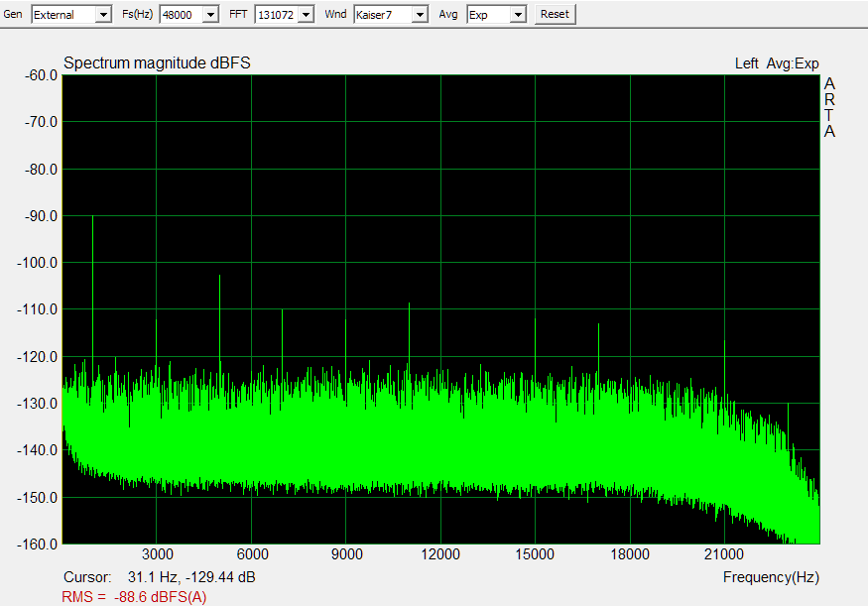Click the 9000 frequency axis label
Viewport: 868px width, 606px height.
(x=346, y=554)
